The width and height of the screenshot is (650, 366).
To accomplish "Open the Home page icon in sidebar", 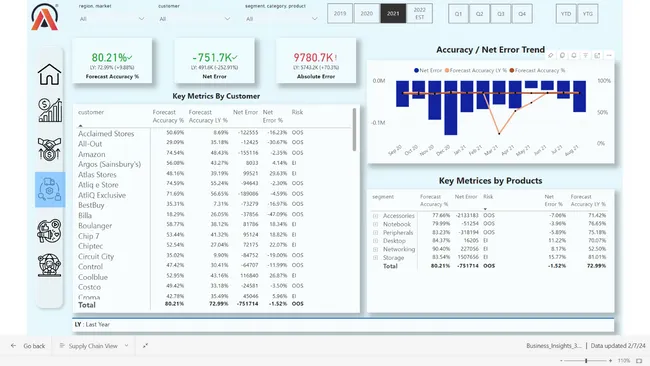I will pos(49,75).
